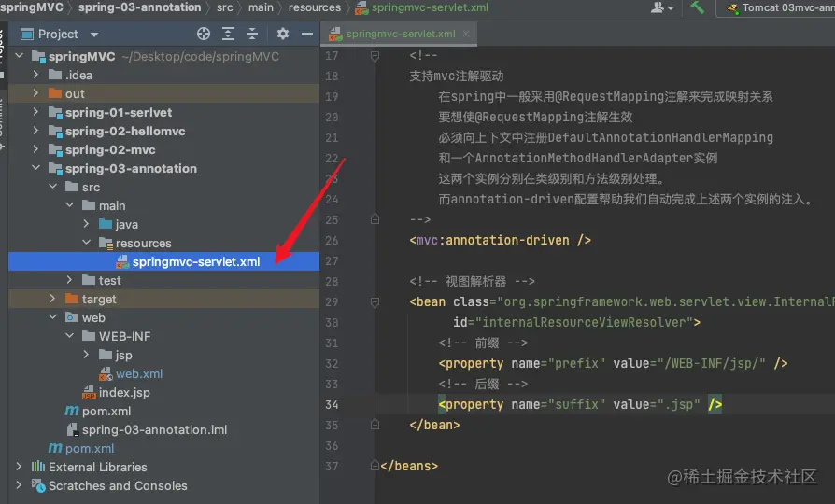
Task: Click springMVC in the breadcrumb bar
Action: point(32,7)
